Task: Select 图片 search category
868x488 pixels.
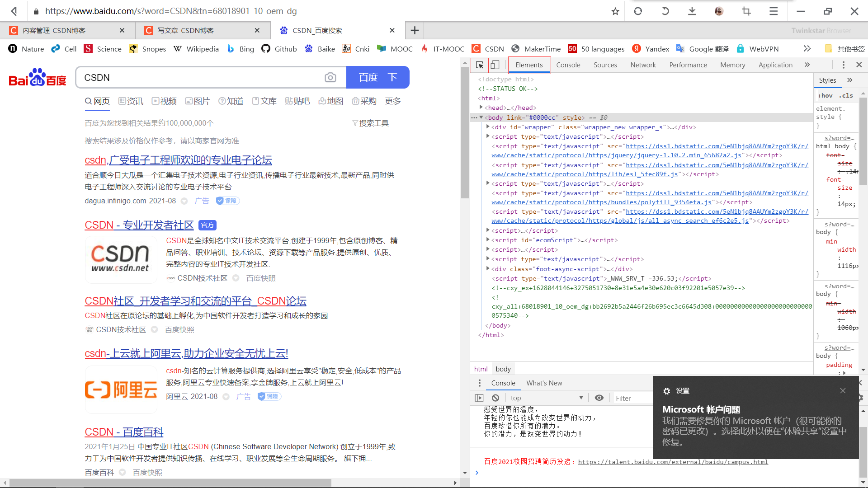Action: click(x=198, y=101)
